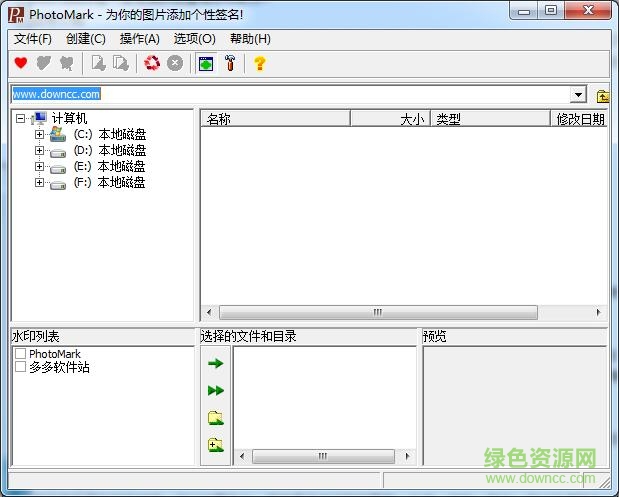Screen dimensions: 619x497
Task: Expand the (E:) 本地磁盘 node
Action: (x=39, y=166)
